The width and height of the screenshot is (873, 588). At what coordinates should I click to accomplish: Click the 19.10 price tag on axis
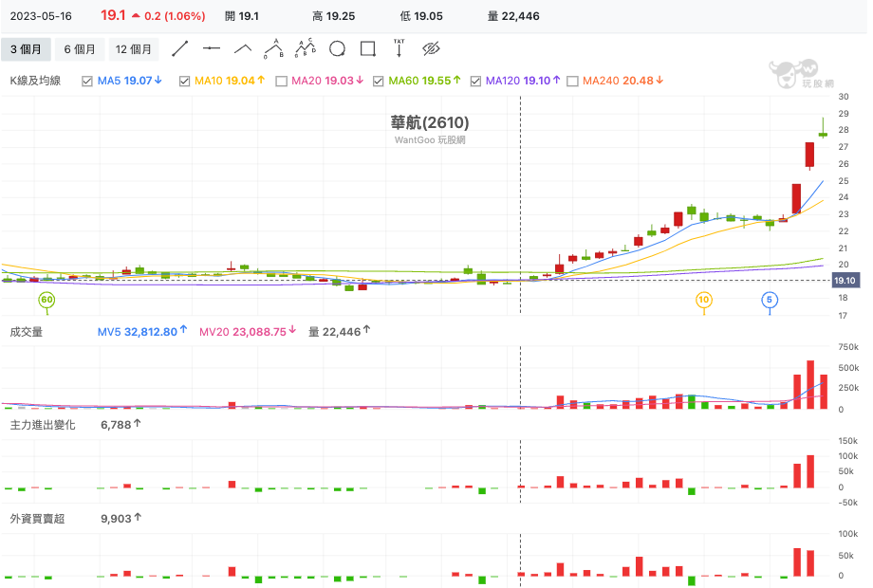tap(845, 281)
